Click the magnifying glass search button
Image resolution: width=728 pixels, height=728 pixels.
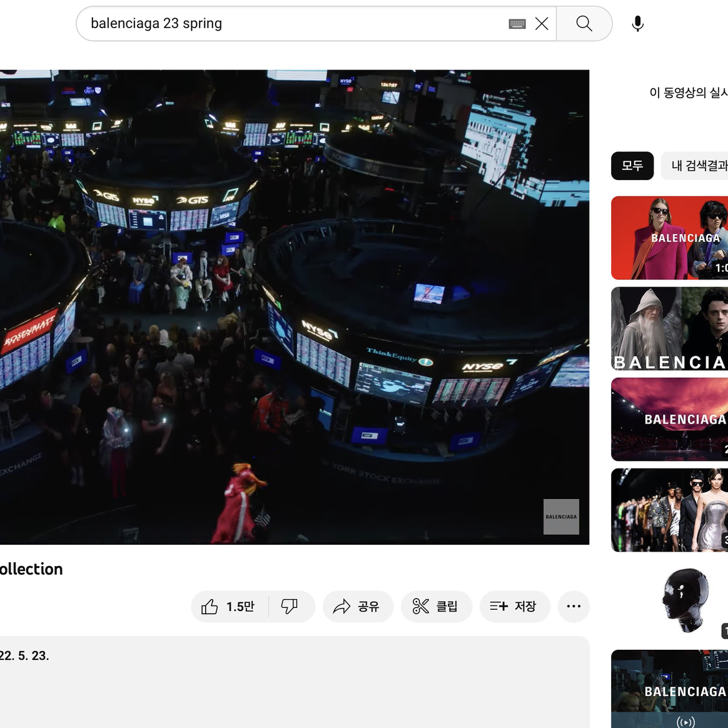coord(584,24)
